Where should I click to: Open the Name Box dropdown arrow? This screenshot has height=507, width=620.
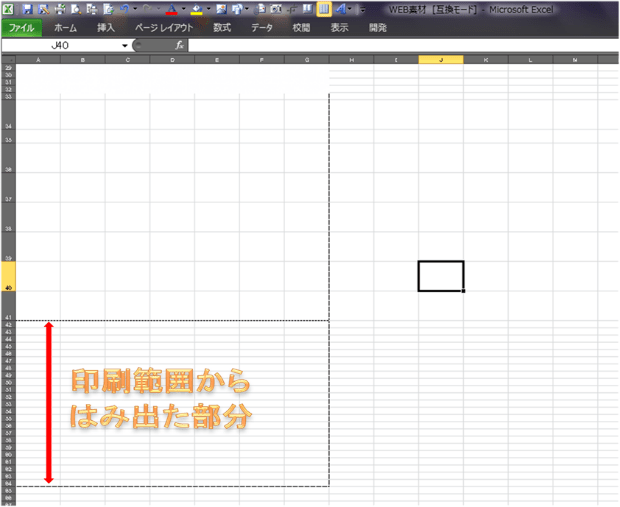(125, 46)
